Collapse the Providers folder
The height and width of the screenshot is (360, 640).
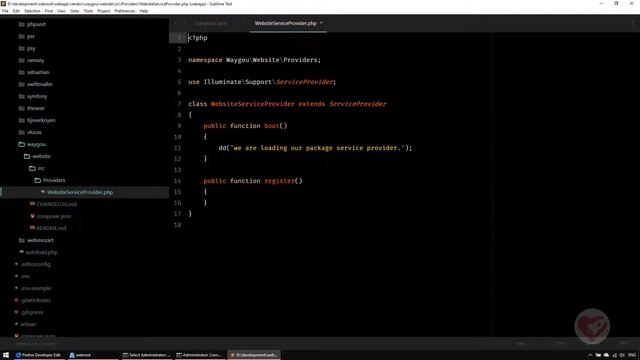click(x=38, y=180)
